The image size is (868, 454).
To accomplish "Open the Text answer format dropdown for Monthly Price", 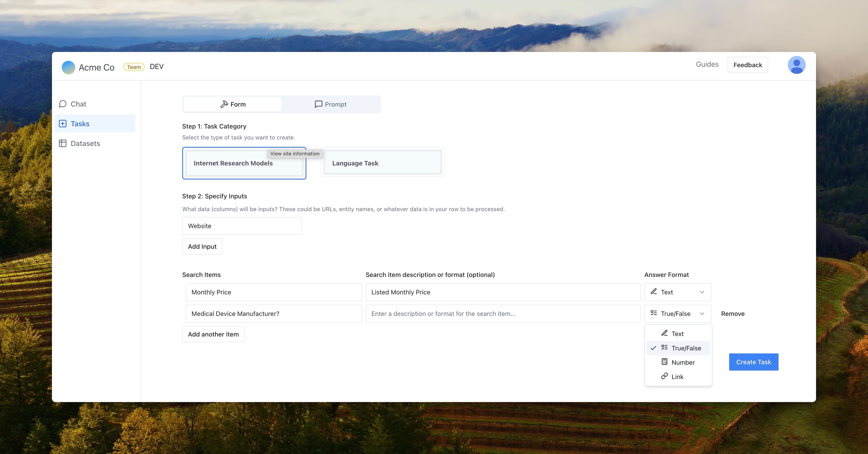I will point(678,292).
